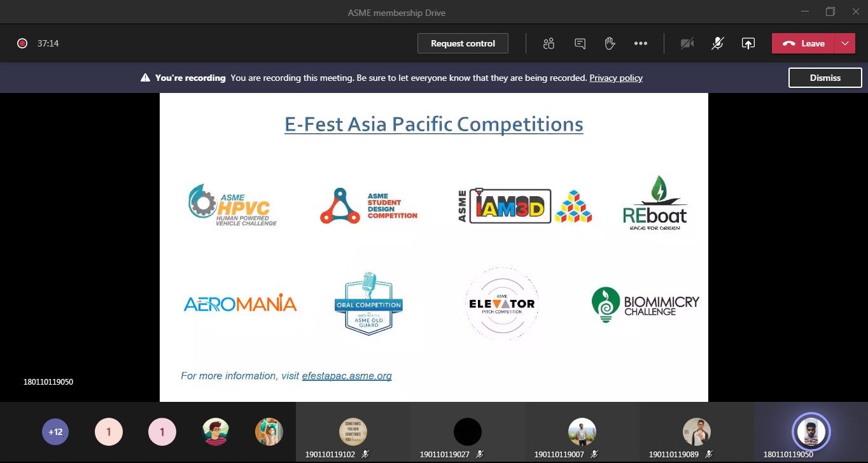The height and width of the screenshot is (463, 868).
Task: Leave the meeting
Action: click(x=804, y=43)
